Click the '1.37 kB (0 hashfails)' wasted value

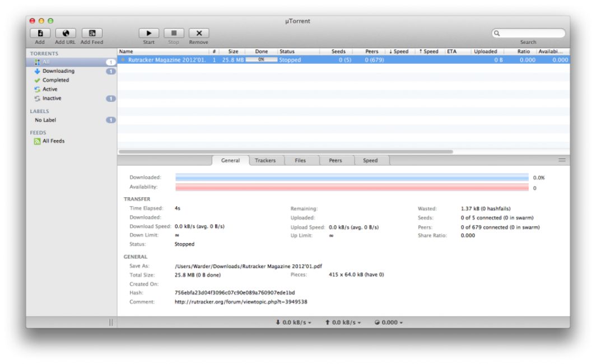(x=486, y=208)
